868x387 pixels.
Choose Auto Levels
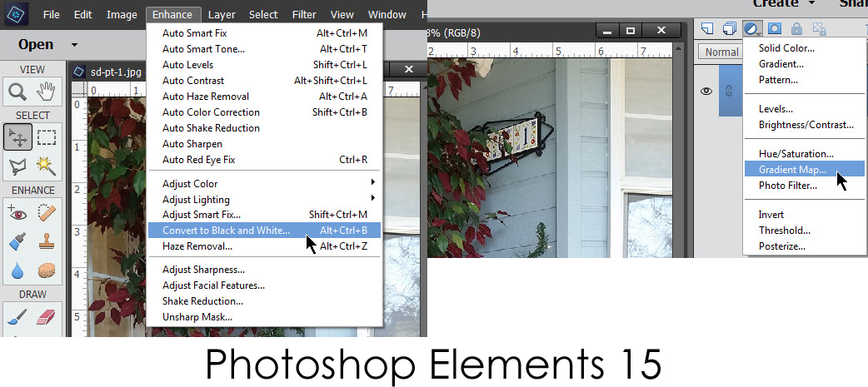click(265, 65)
